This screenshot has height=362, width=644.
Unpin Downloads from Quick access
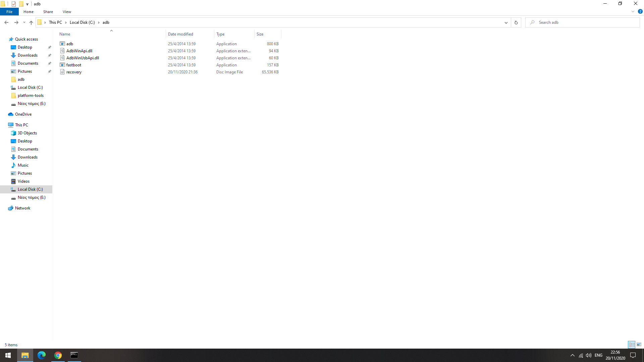(50, 55)
